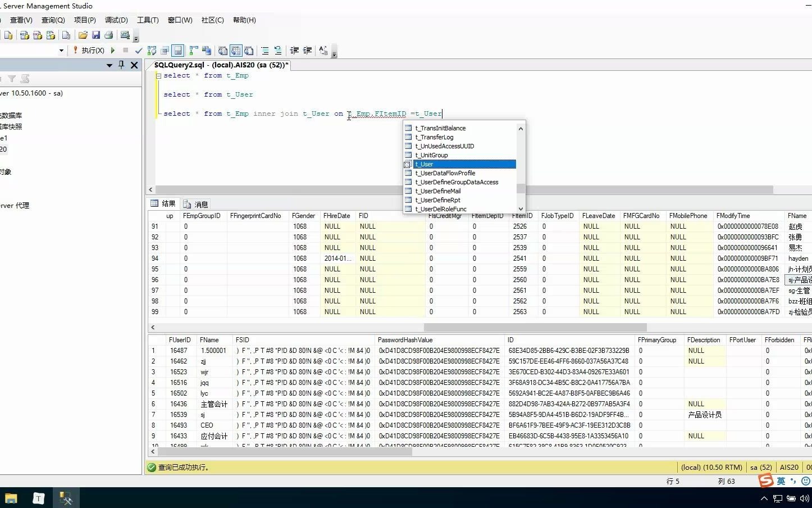Close the Object Explorer panel
Screen dimensions: 812x508
tap(134, 65)
